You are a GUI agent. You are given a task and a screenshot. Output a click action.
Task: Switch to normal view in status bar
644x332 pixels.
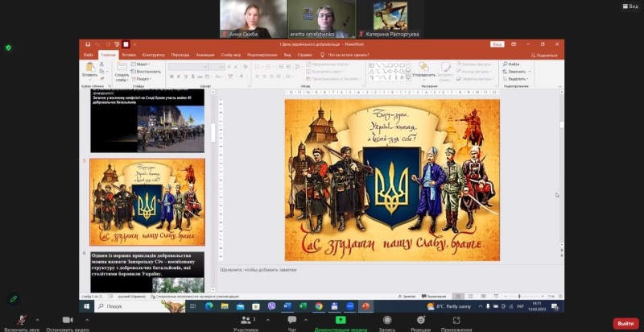(458, 297)
